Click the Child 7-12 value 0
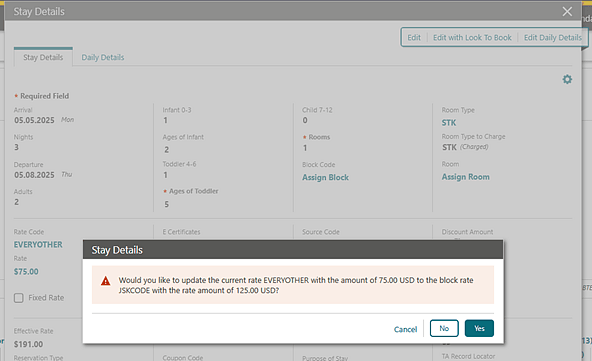Screen dimensions: 592x361 point(305,120)
